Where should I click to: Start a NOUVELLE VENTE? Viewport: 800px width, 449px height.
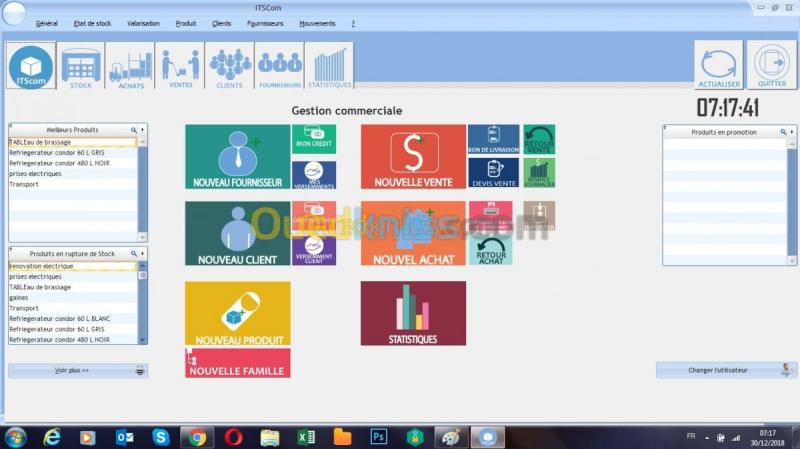tap(413, 157)
